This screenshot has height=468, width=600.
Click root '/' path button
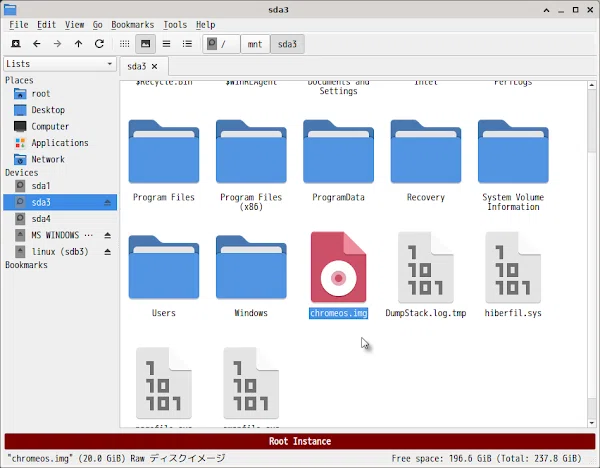221,44
